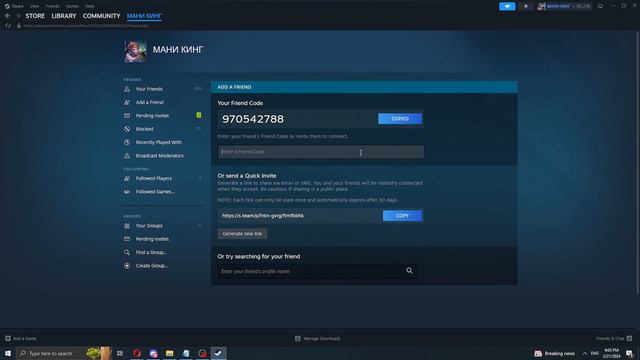This screenshot has height=360, width=640.
Task: Click the groups Pending Invites envelope icon
Action: coord(127,239)
